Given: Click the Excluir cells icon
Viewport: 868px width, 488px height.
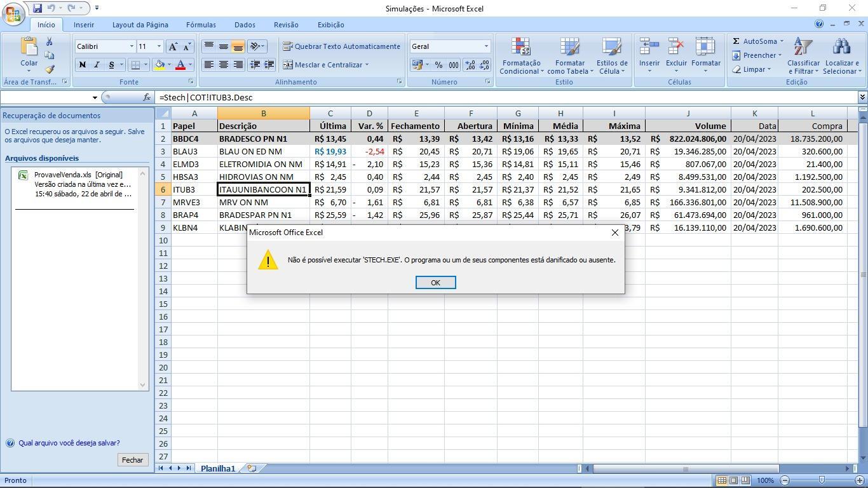Looking at the screenshot, I should [676, 47].
